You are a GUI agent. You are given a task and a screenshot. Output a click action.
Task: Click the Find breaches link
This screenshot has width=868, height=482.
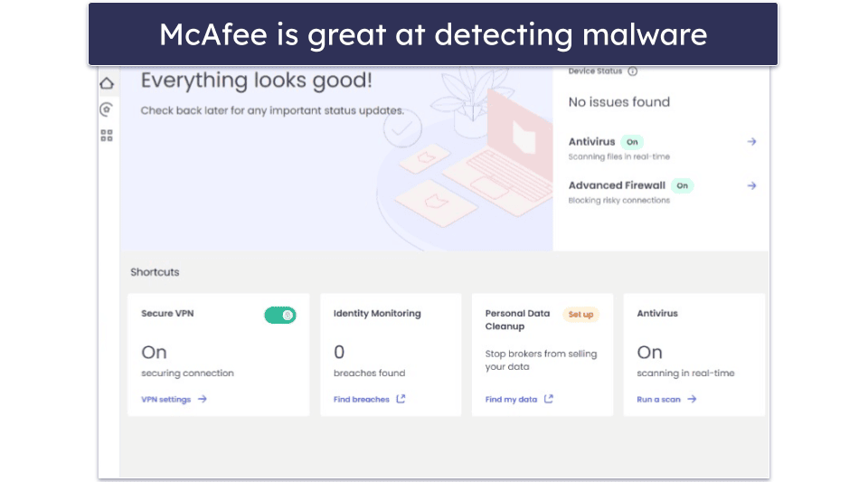tap(362, 399)
